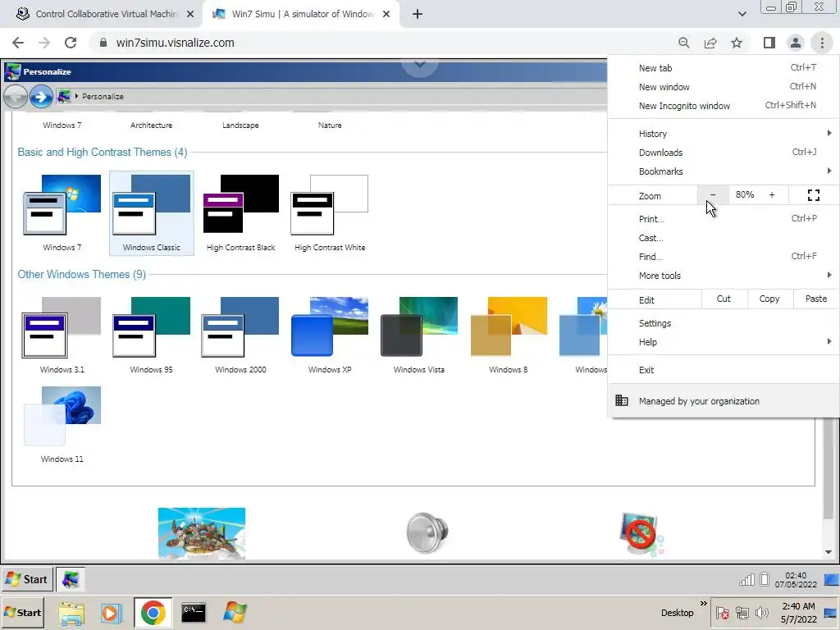
Task: Expand the Help submenu
Action: pos(724,342)
